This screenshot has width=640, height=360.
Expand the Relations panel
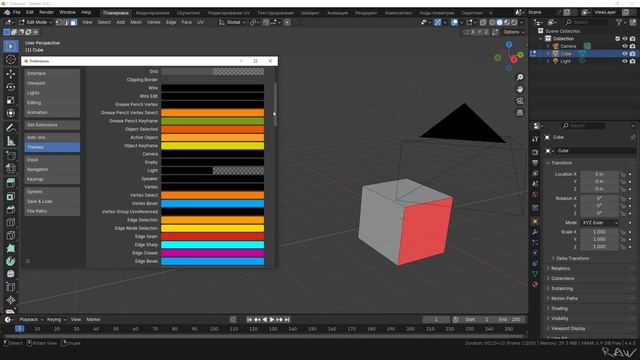pyautogui.click(x=560, y=269)
